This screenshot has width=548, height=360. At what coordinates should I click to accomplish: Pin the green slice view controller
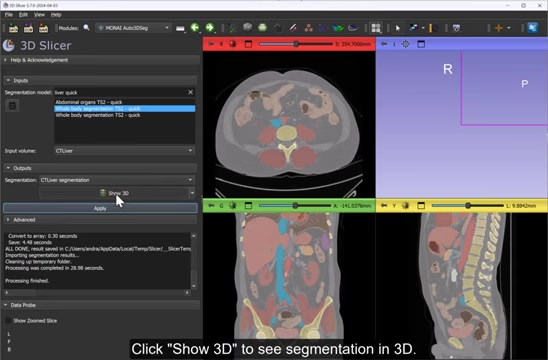211,206
